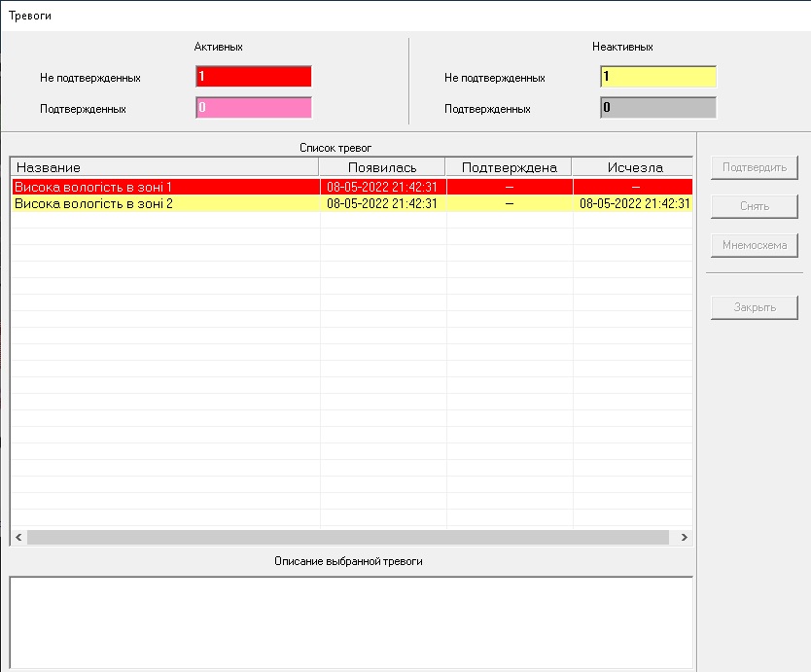Click the Исчезла dash in зоні 1 row
811x672 pixels.
pyautogui.click(x=636, y=188)
